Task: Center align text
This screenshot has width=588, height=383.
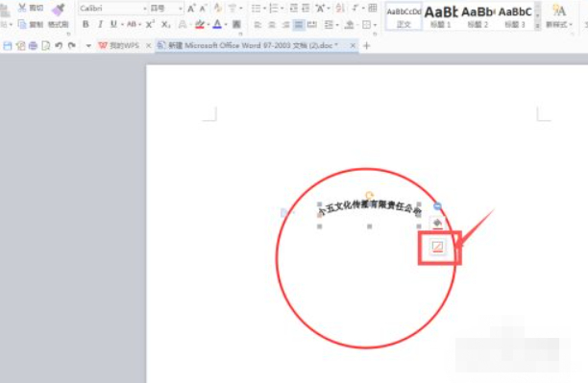Action: [272, 25]
